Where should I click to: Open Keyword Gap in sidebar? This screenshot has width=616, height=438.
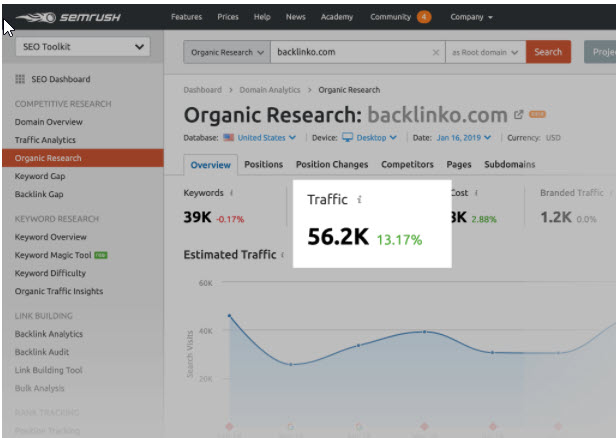[40, 176]
